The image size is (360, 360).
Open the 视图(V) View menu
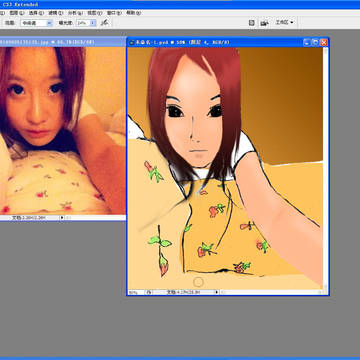click(94, 13)
